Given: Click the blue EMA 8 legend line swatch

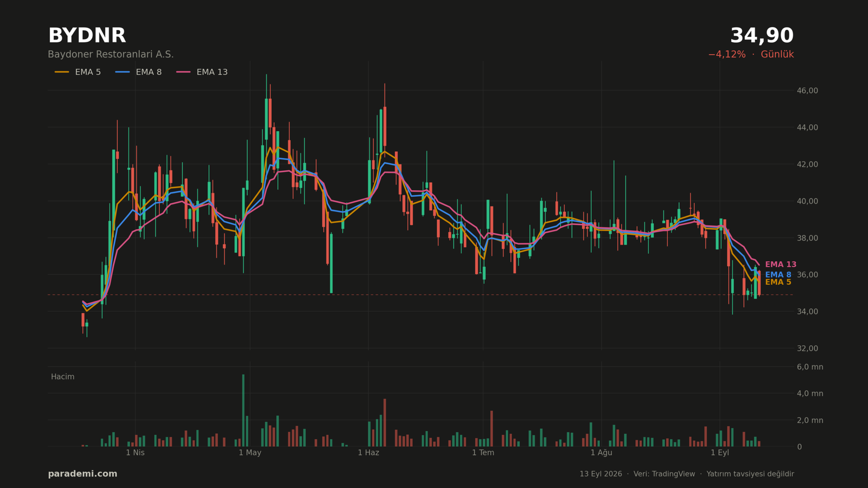Looking at the screenshot, I should click(x=123, y=72).
